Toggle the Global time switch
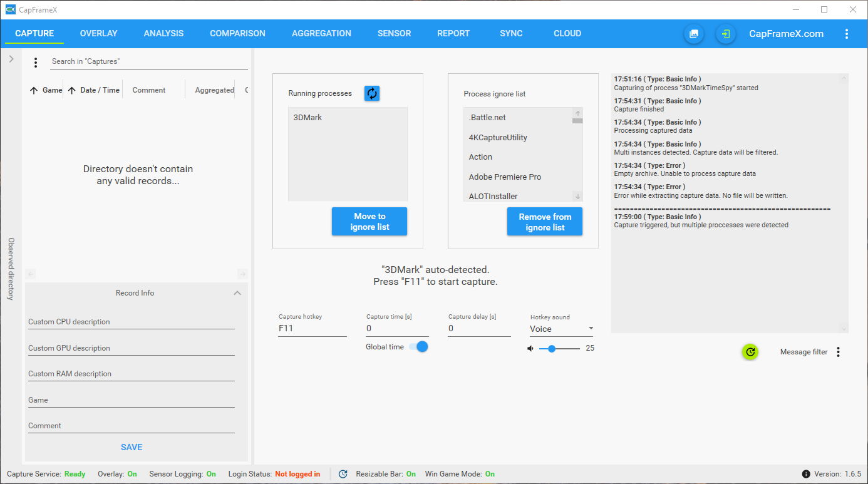The height and width of the screenshot is (484, 868). pyautogui.click(x=418, y=346)
